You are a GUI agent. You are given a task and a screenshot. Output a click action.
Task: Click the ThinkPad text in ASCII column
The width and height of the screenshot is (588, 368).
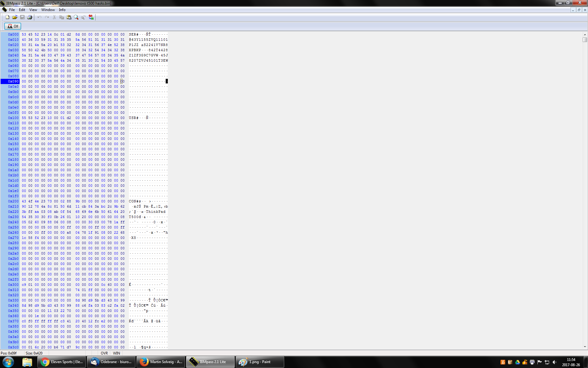click(156, 212)
